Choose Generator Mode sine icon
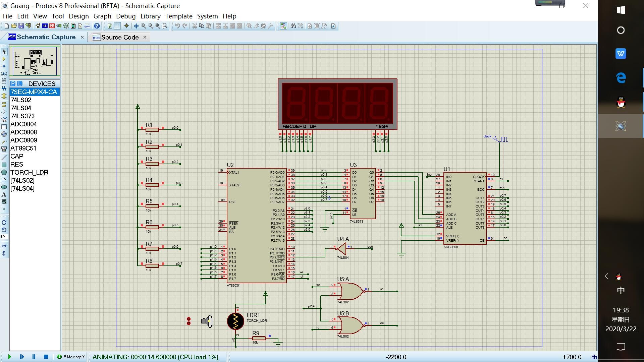This screenshot has height=362, width=644. click(x=4, y=134)
